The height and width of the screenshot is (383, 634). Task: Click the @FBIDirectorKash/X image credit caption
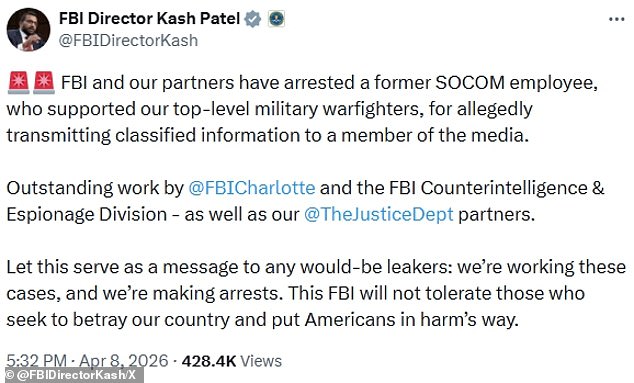pos(76,375)
